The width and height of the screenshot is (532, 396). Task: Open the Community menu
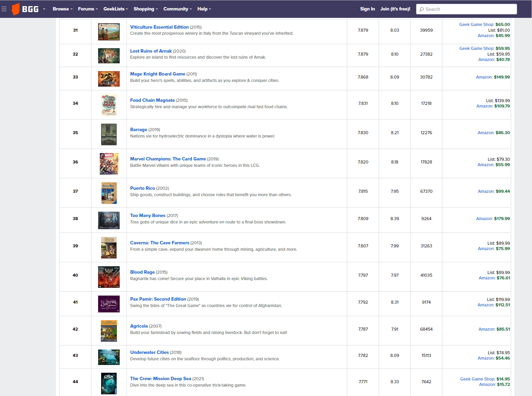pyautogui.click(x=178, y=9)
